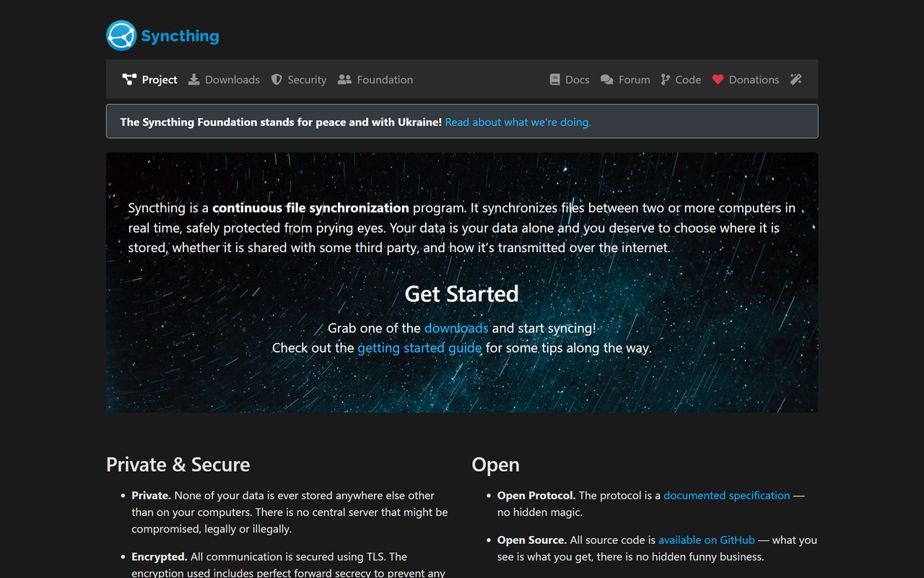Click the 'Private & Secure' heading
Viewport: 924px width, 578px height.
tap(178, 464)
